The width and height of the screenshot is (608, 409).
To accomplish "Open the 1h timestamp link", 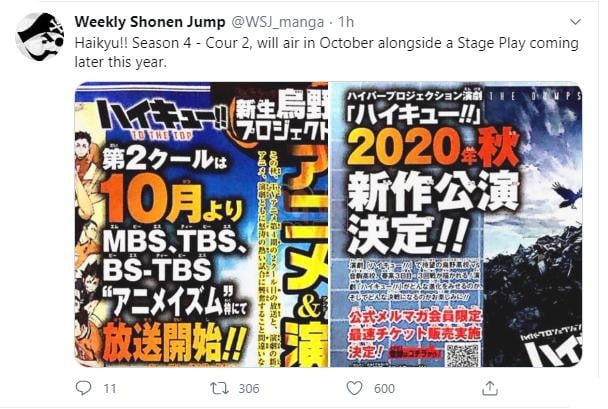I will [345, 22].
